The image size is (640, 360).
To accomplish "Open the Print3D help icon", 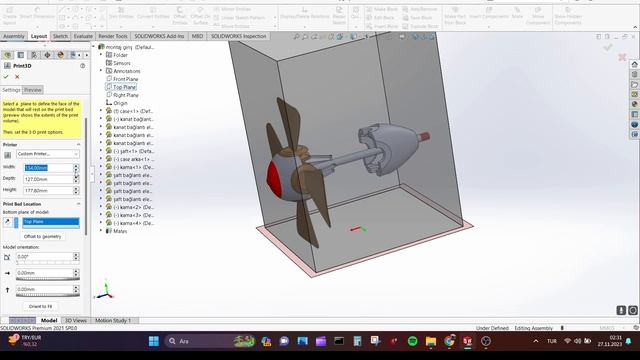I will point(82,66).
